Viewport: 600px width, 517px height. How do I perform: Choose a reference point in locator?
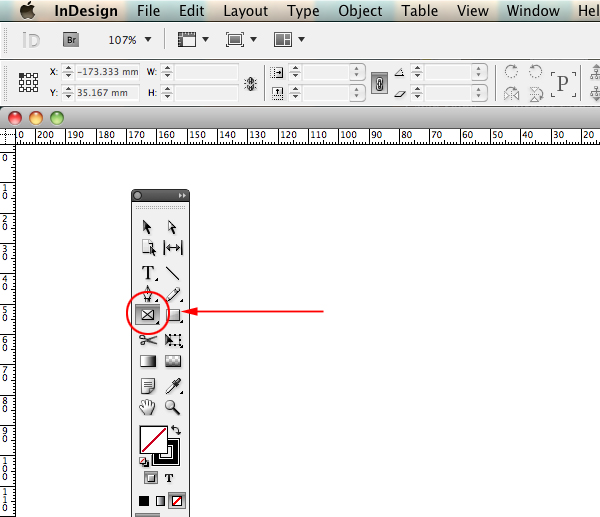29,82
